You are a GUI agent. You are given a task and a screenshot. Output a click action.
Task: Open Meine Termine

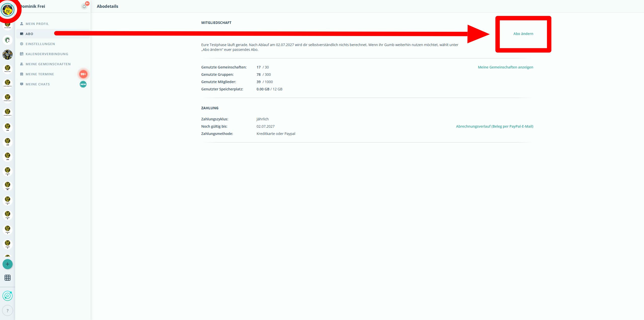click(x=40, y=74)
